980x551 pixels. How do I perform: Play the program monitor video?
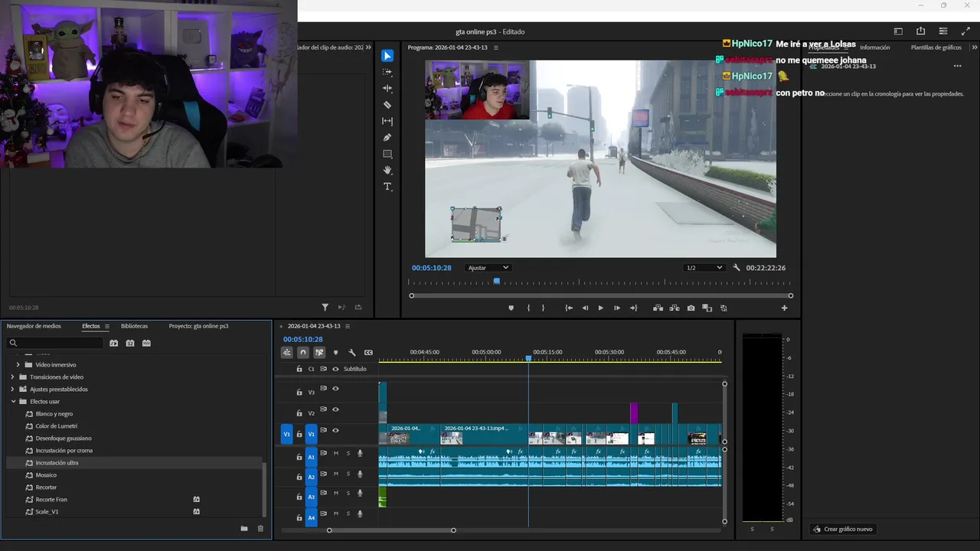coord(600,308)
